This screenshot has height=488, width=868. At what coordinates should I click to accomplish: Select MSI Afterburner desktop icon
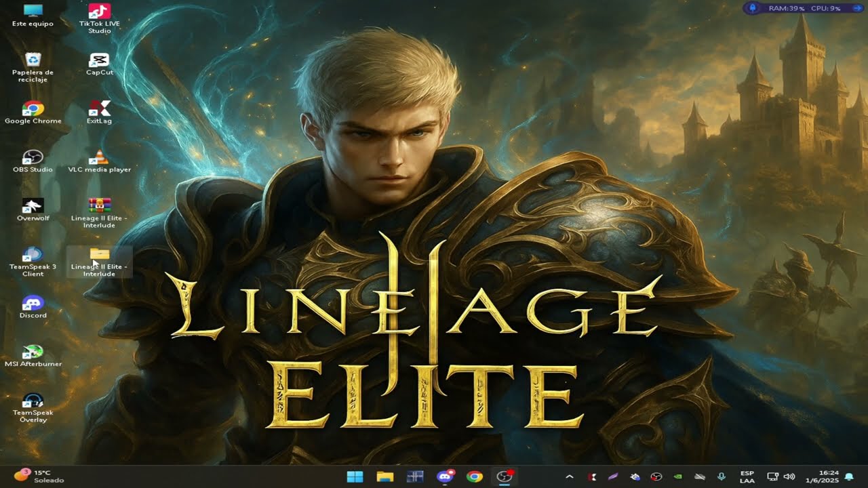coord(33,356)
